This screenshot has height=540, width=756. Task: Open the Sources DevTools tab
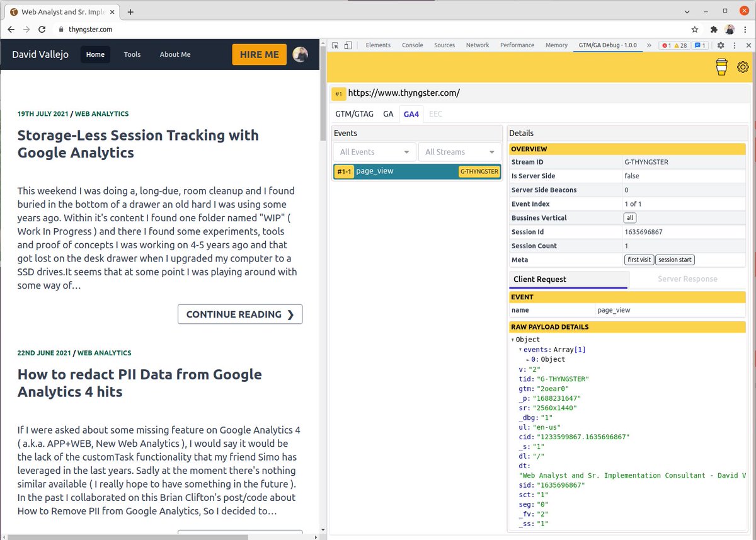point(444,45)
